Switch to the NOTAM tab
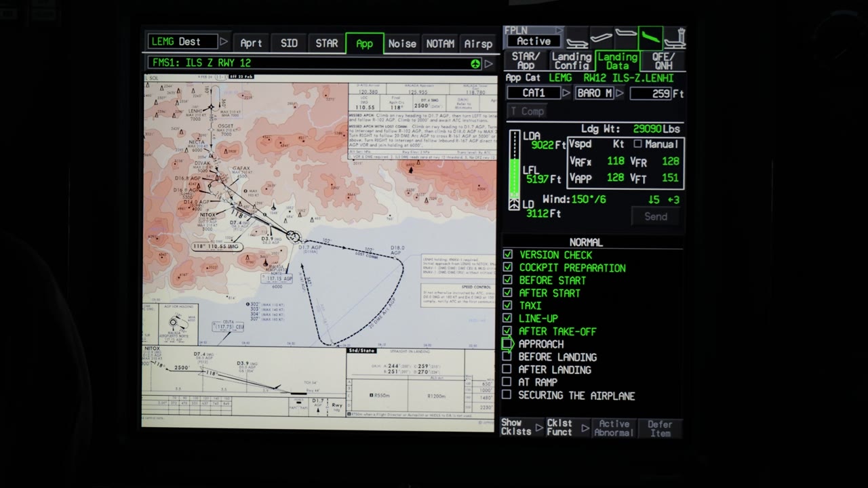The height and width of the screenshot is (488, 868). coord(440,43)
